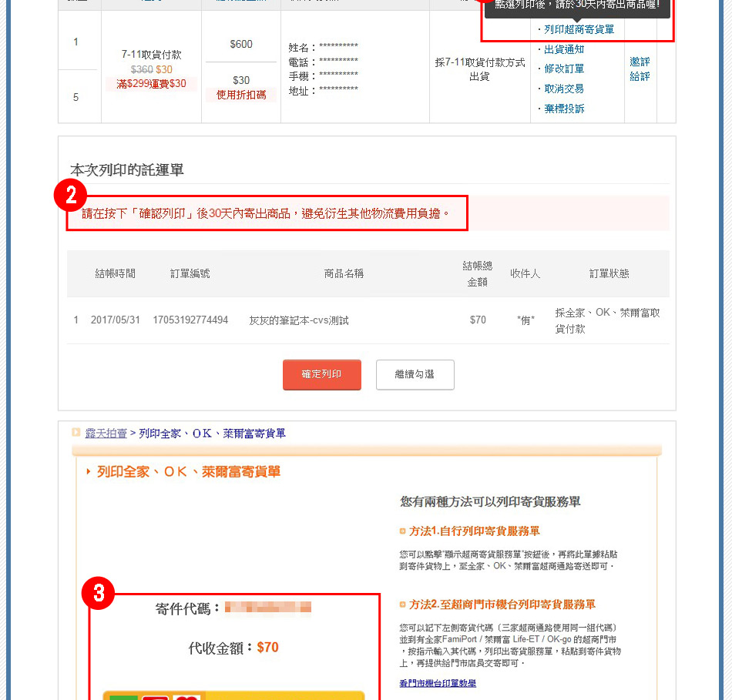
Task: Click the 訂單狀態 column header
Action: tap(609, 273)
